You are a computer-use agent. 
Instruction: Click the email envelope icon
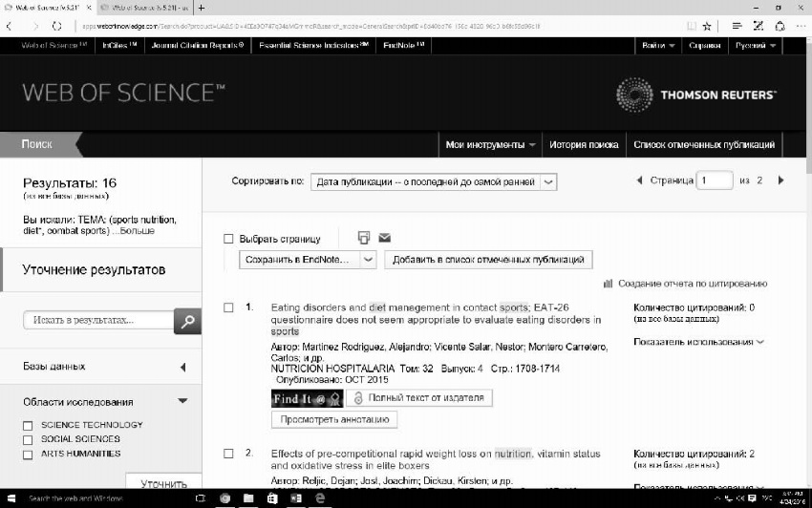pyautogui.click(x=385, y=238)
